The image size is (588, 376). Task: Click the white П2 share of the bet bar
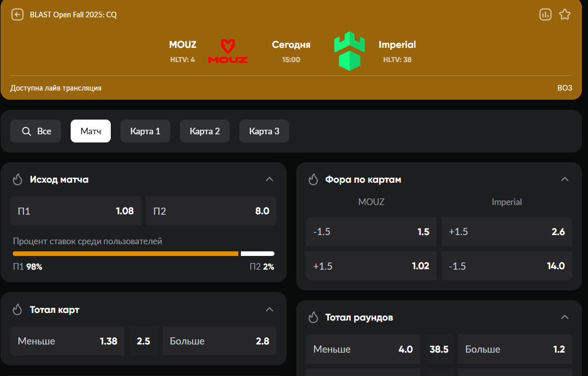tap(258, 254)
